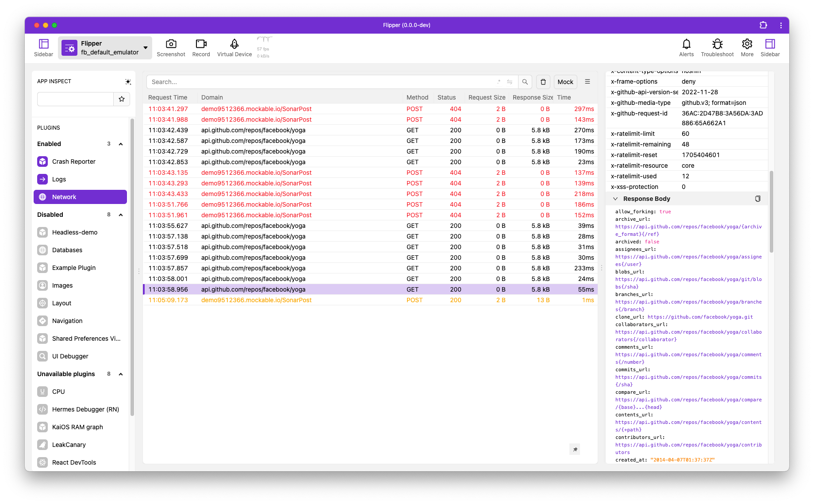The height and width of the screenshot is (504, 814).
Task: Click the CPU plugin icon
Action: [x=42, y=392]
